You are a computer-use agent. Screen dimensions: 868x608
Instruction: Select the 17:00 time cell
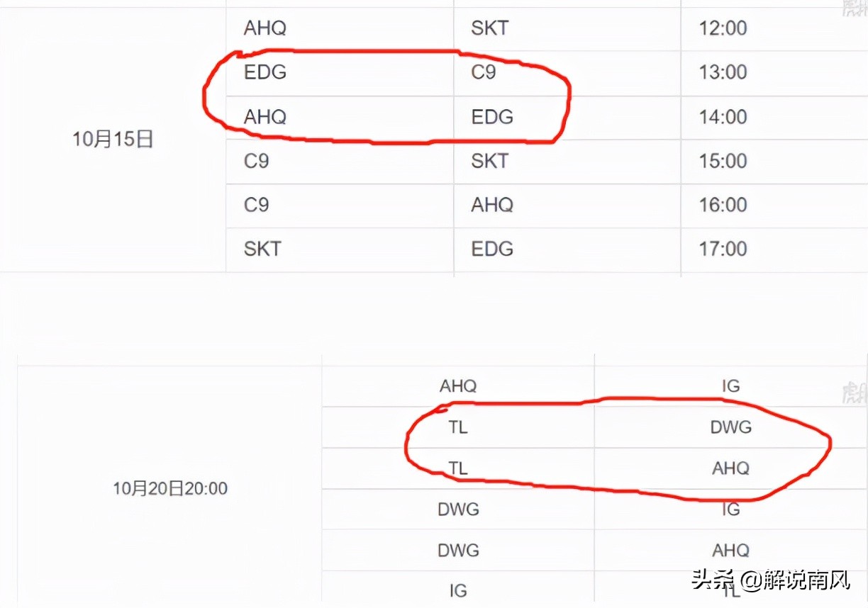coord(723,249)
